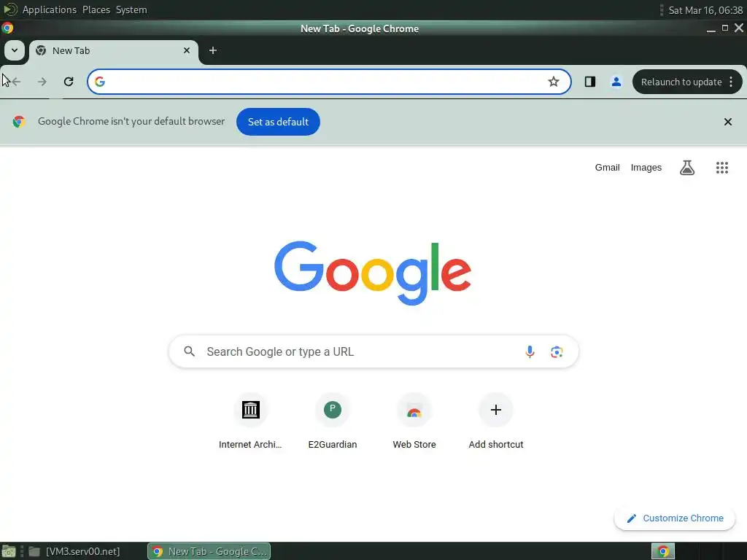
Task: Click the show desktop icon in taskbar
Action: point(9,551)
